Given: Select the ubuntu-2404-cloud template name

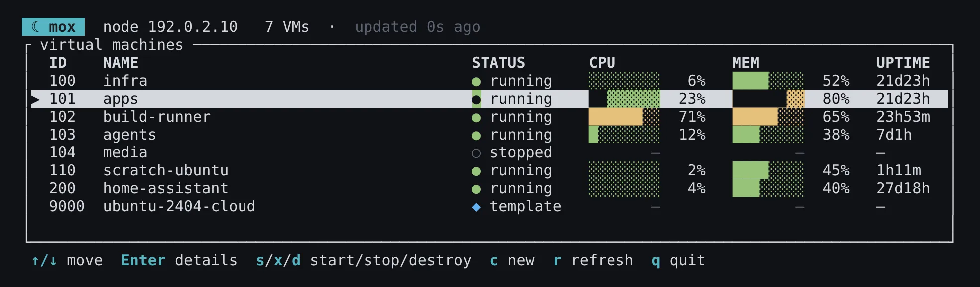Looking at the screenshot, I should point(179,206).
